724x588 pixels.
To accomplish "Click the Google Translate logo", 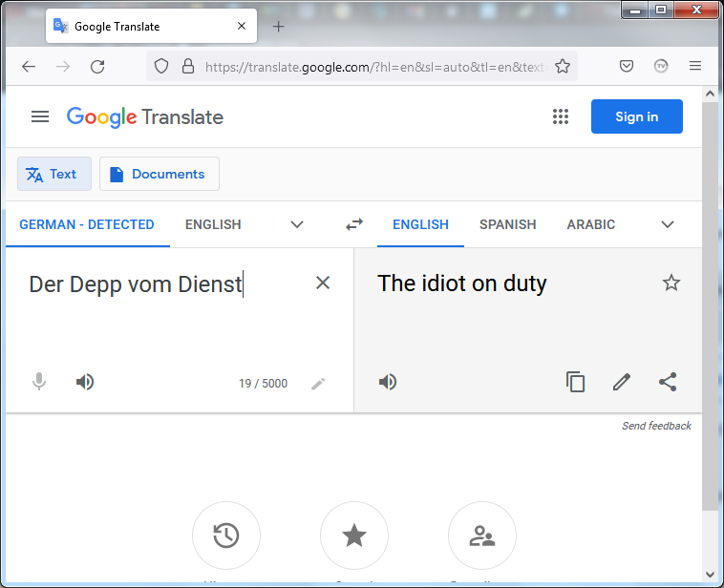I will click(145, 117).
